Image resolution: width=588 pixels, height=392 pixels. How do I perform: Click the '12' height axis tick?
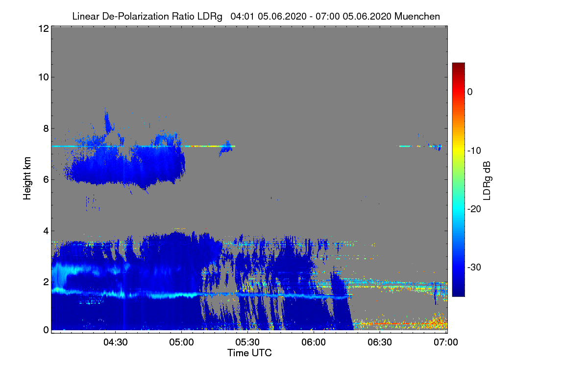[x=43, y=29]
